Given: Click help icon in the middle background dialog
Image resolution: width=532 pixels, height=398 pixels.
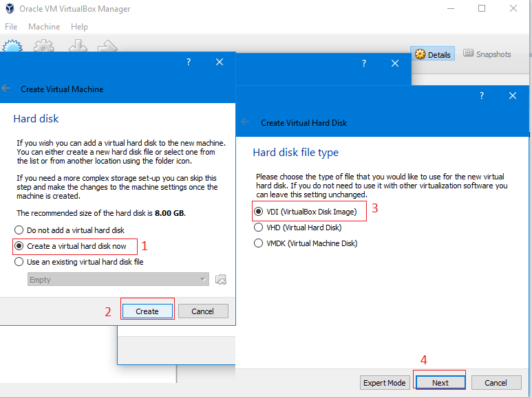Looking at the screenshot, I should (364, 63).
